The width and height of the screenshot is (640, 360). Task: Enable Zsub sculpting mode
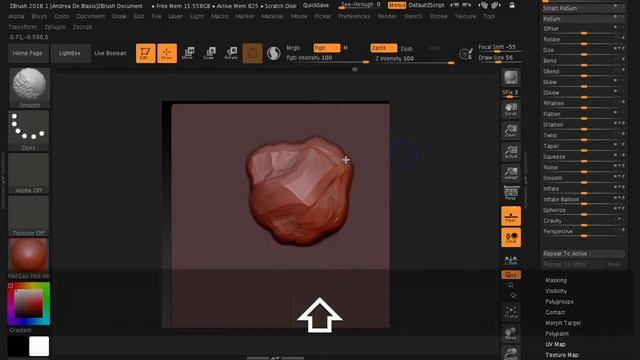407,49
